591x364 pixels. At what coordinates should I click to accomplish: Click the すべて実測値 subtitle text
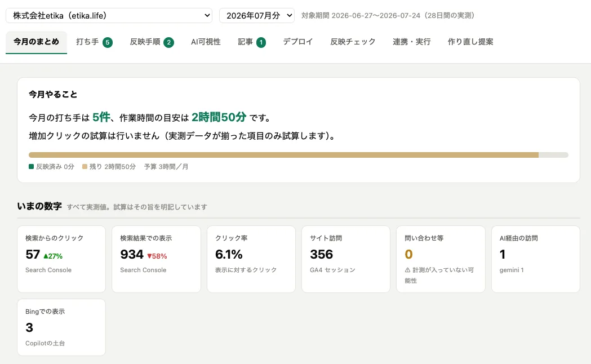[x=137, y=207]
